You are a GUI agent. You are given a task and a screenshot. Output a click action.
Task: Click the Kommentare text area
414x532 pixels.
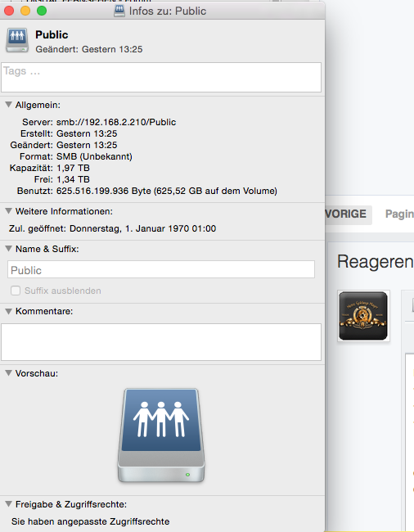[x=161, y=342]
